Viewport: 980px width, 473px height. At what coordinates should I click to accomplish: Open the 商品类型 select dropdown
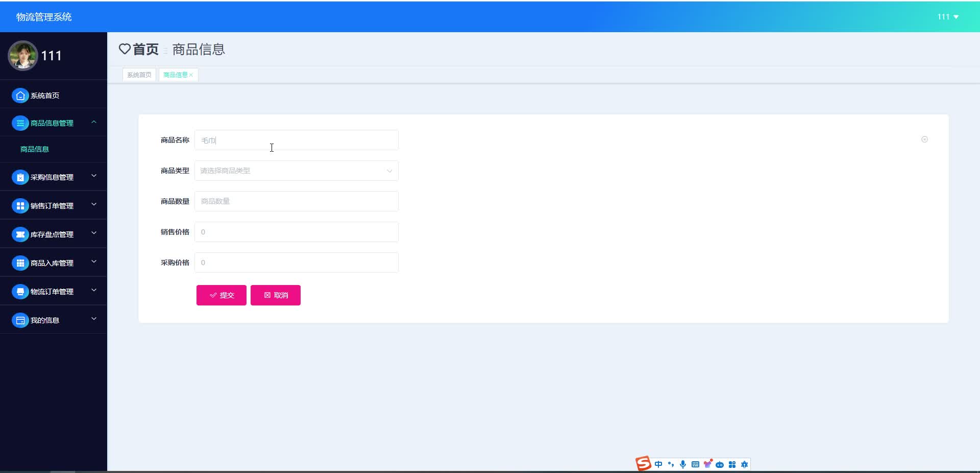point(296,171)
